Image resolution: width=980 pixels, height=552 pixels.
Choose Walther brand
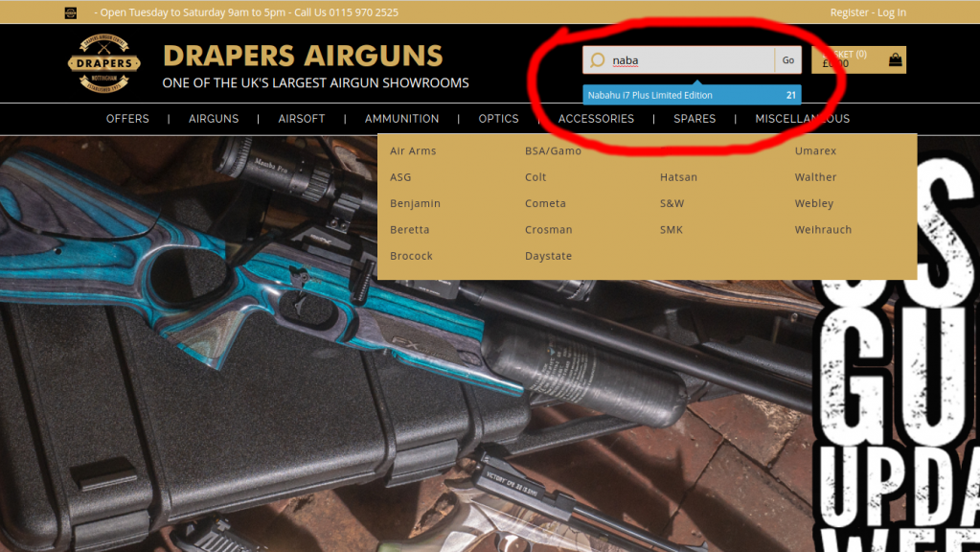pyautogui.click(x=815, y=177)
